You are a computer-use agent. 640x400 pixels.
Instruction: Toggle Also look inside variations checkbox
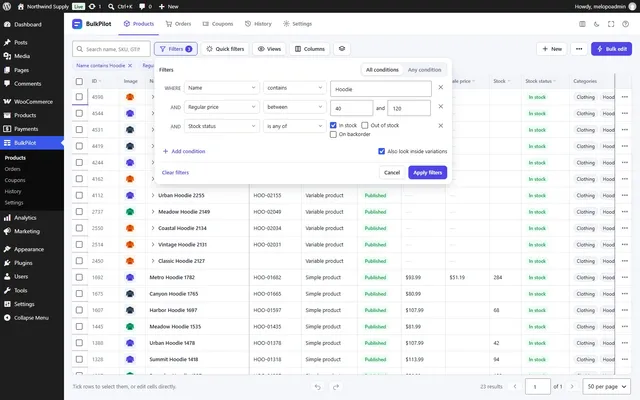(x=381, y=151)
